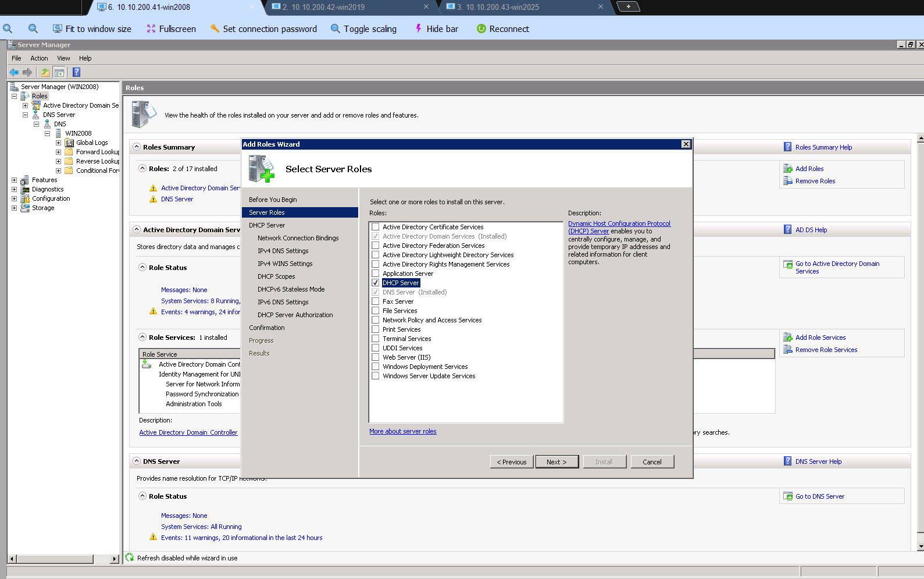The width and height of the screenshot is (924, 579).
Task: Expand the Features tree node
Action: click(x=15, y=180)
